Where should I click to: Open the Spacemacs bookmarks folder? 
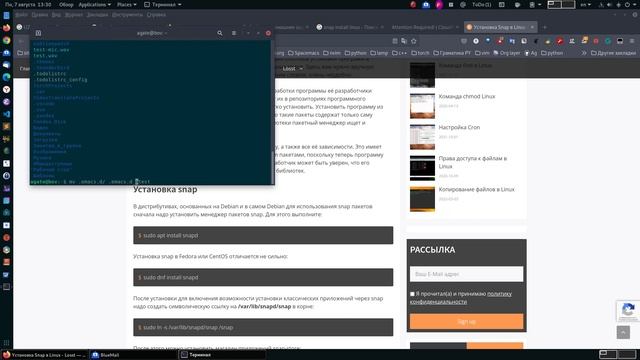tap(304, 53)
